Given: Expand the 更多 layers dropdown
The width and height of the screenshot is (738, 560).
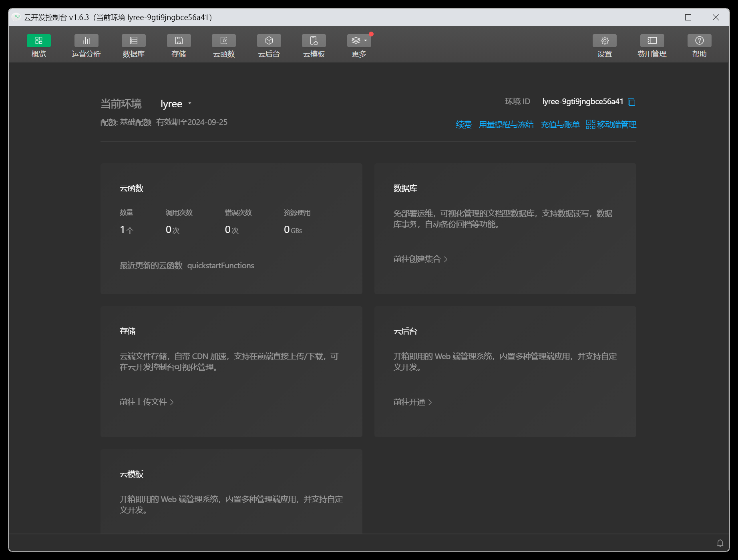Looking at the screenshot, I should coord(359,40).
